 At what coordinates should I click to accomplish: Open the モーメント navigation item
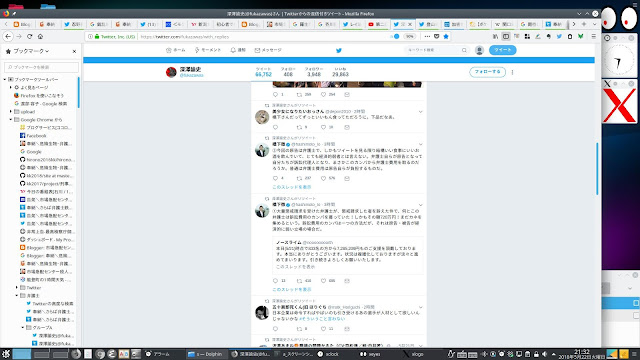click(x=207, y=50)
